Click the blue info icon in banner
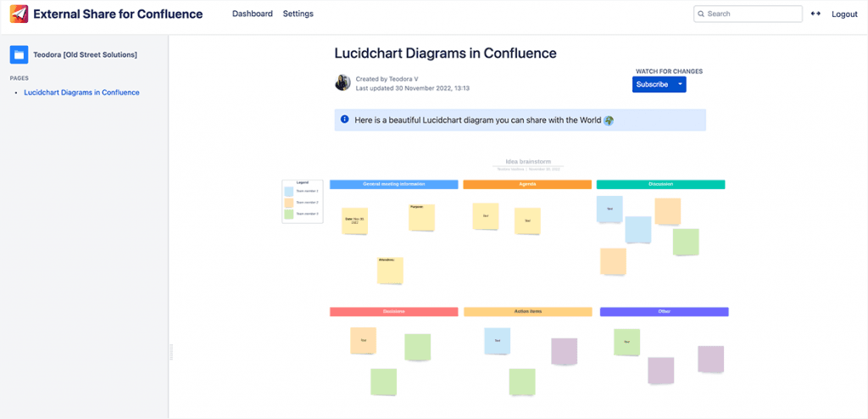Viewport: 868px width, 419px height. 344,120
